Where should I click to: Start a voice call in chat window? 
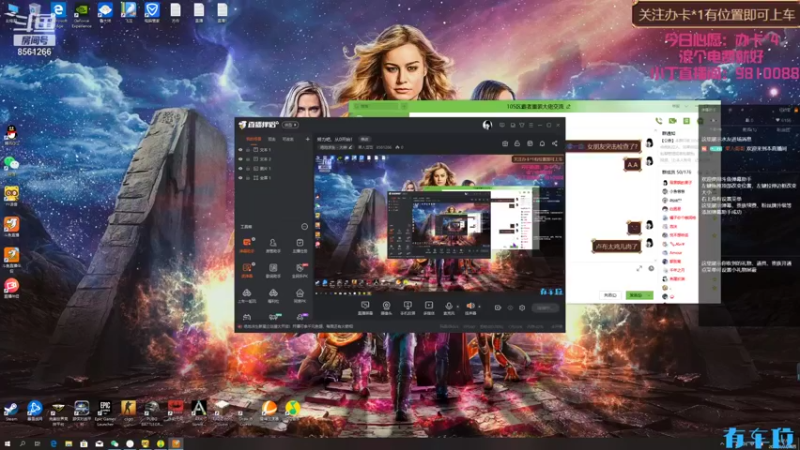pos(659,121)
